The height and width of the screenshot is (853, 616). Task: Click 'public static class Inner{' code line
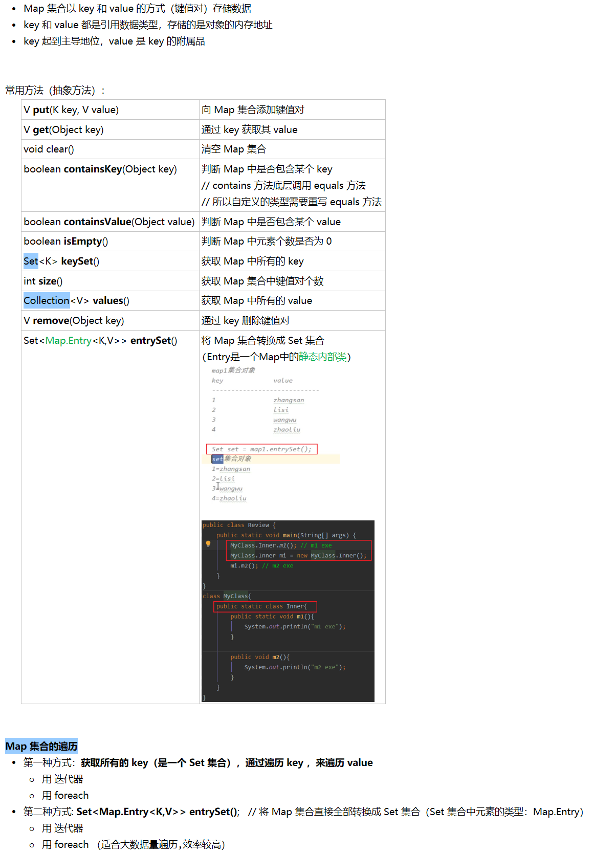261,606
